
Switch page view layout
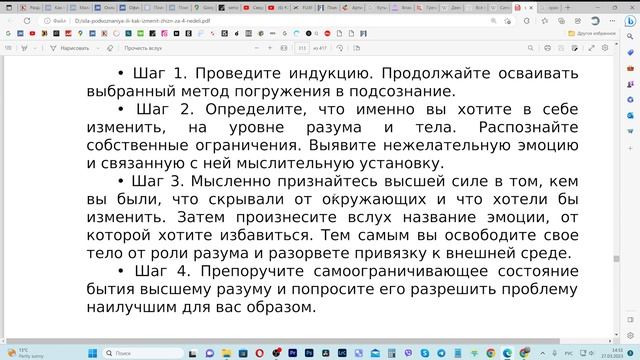[357, 48]
